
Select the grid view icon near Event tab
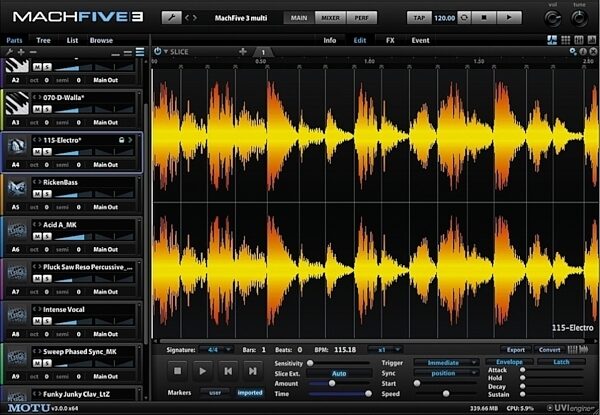pos(566,40)
